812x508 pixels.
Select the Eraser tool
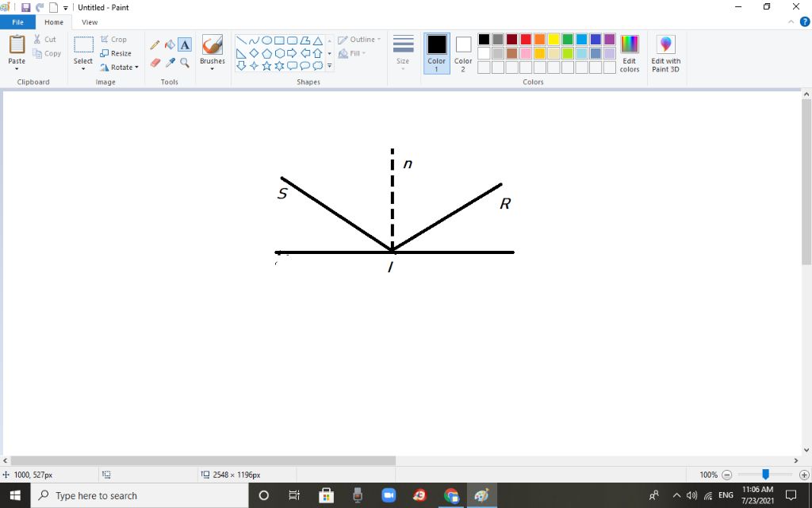point(155,63)
